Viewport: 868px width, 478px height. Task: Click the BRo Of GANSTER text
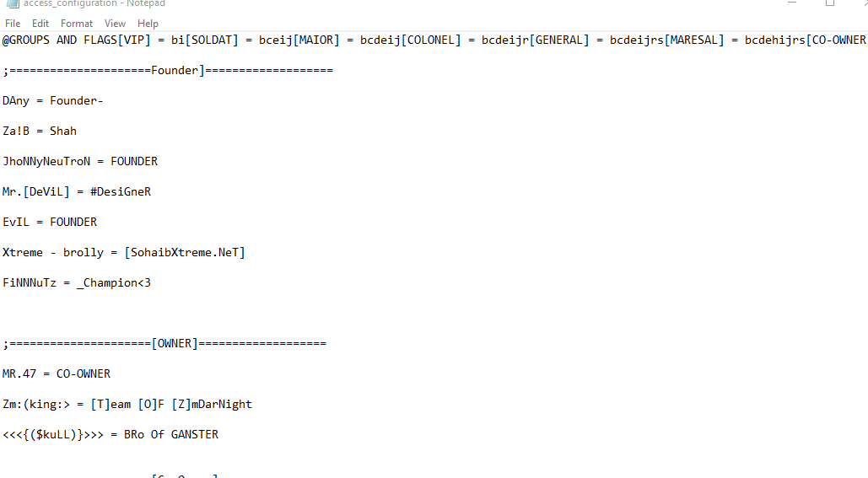click(x=171, y=435)
